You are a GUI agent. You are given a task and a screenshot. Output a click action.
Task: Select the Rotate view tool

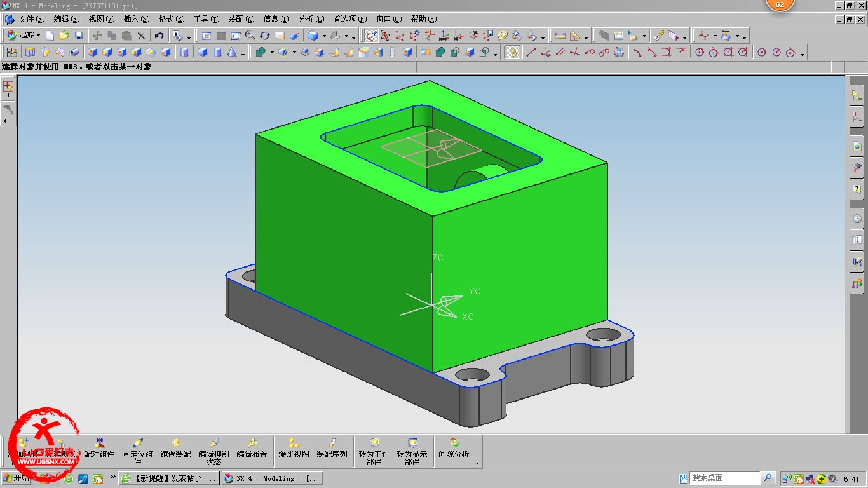pyautogui.click(x=264, y=36)
